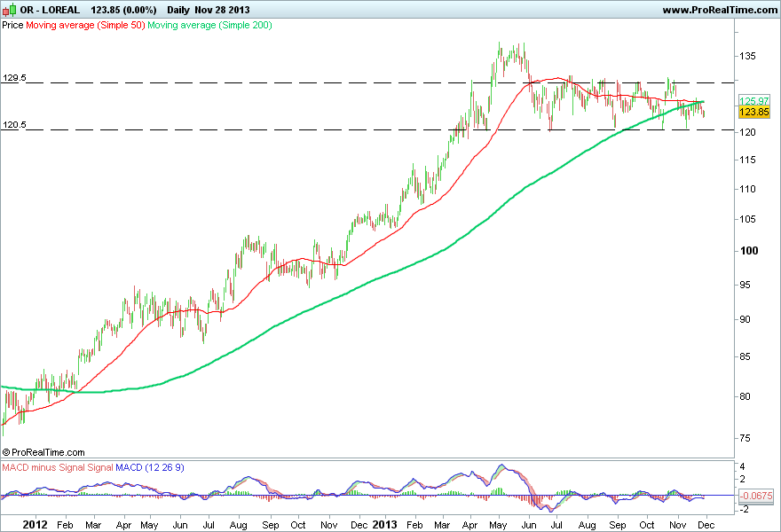Click the 4 label on MACD axis

click(x=742, y=466)
